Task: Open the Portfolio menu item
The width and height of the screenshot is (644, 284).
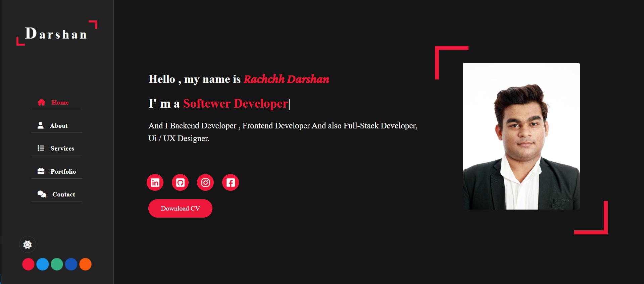Action: point(63,172)
